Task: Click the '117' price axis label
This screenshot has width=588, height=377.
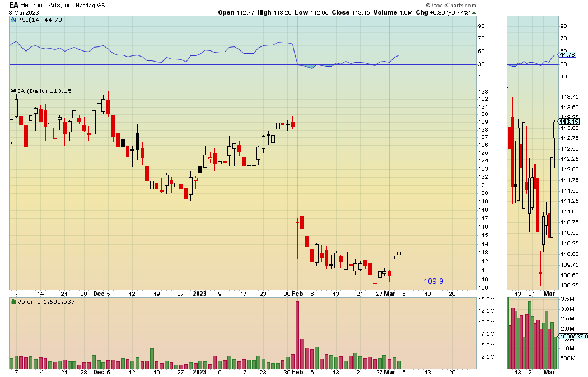Action: 483,218
